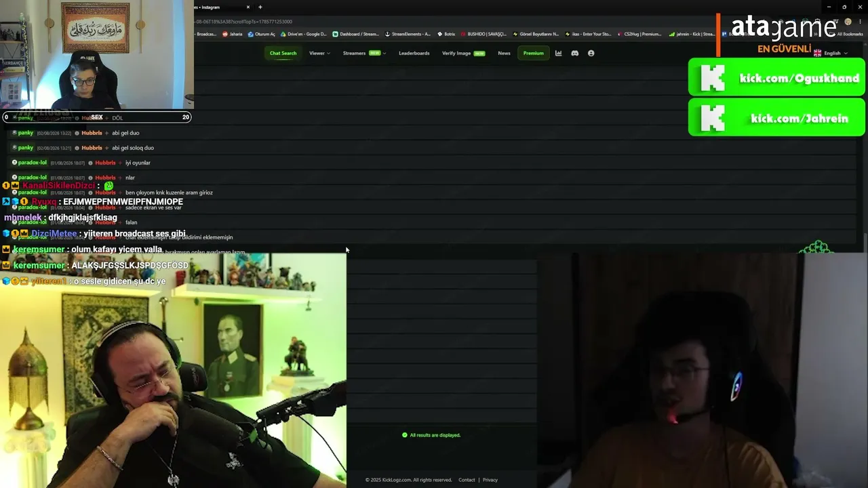Open the Leaderboards page
The height and width of the screenshot is (488, 868).
(414, 53)
